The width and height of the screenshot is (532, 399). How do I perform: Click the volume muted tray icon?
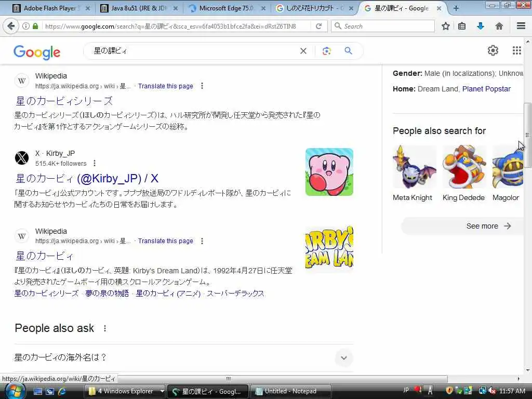[x=491, y=391]
